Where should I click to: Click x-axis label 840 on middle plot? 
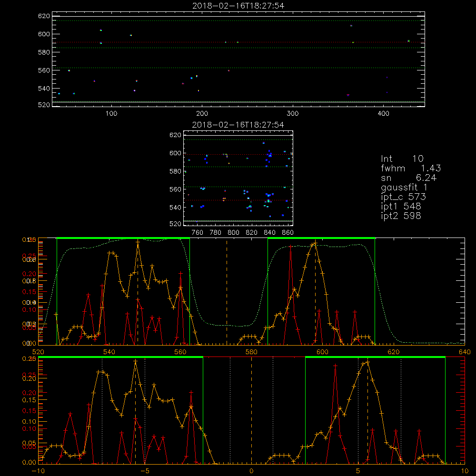[x=269, y=233]
